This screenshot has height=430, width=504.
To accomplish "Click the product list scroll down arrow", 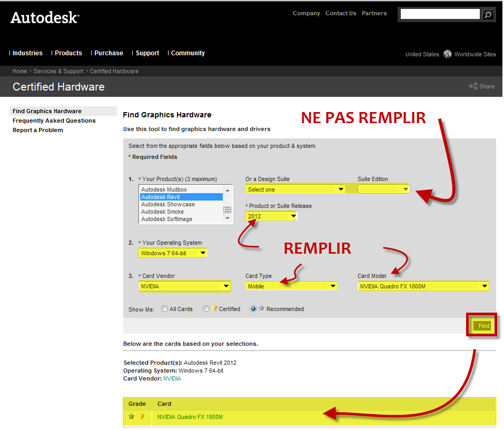I will [x=228, y=218].
